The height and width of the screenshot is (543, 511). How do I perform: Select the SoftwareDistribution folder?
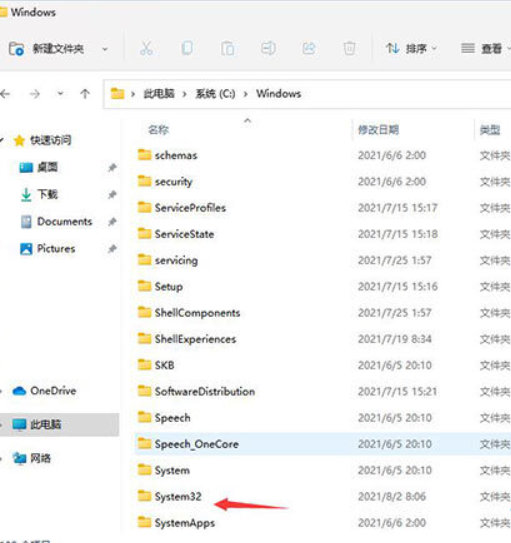pos(205,392)
